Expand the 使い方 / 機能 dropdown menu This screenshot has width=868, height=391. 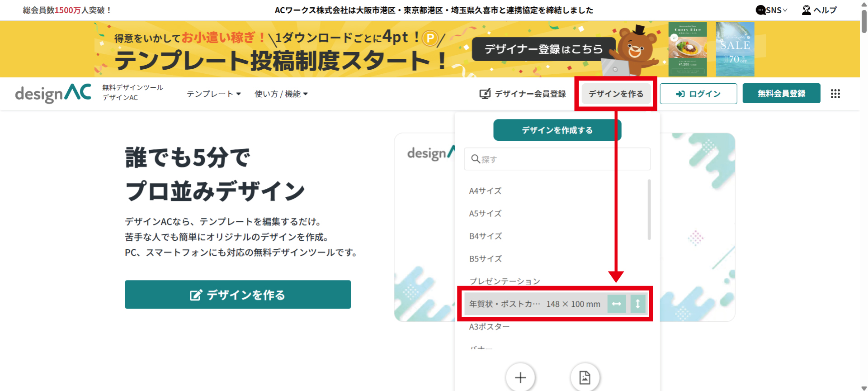[281, 94]
